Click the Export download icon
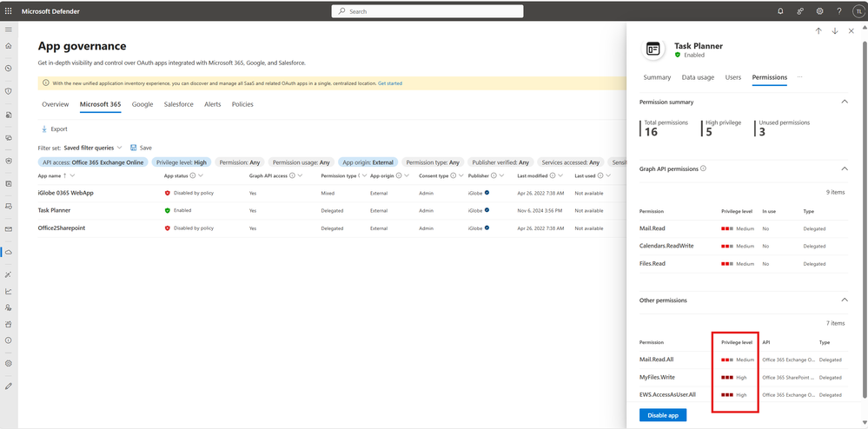The height and width of the screenshot is (429, 868). pyautogui.click(x=44, y=129)
